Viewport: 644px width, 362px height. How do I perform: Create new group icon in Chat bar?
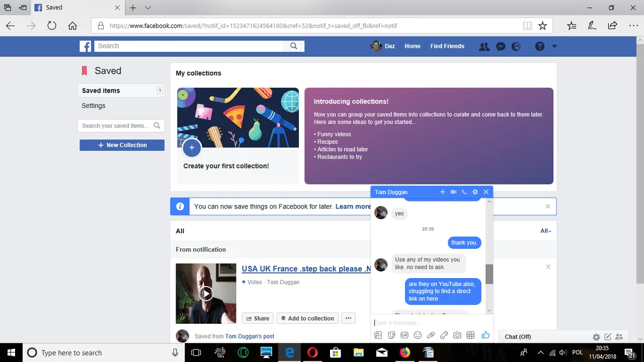point(619,337)
